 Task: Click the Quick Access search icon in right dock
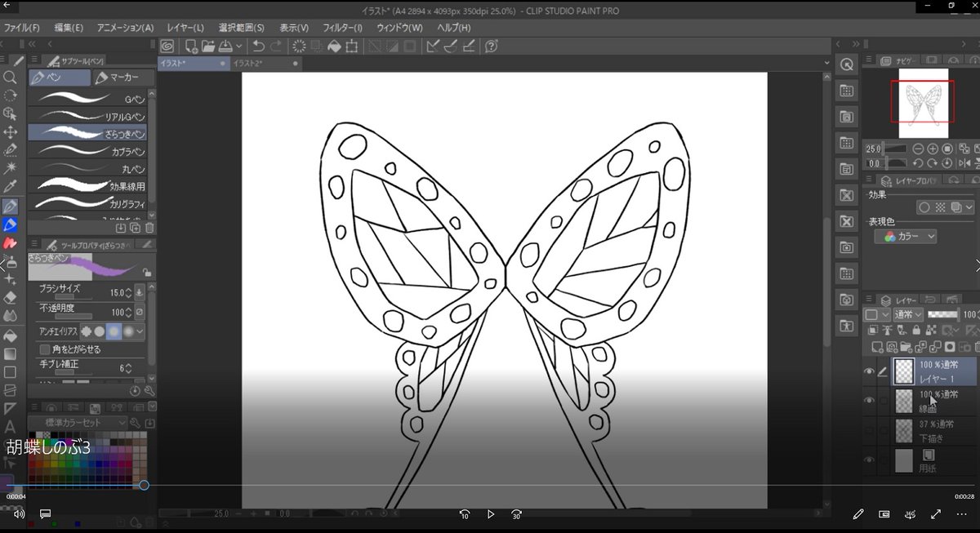[x=847, y=64]
